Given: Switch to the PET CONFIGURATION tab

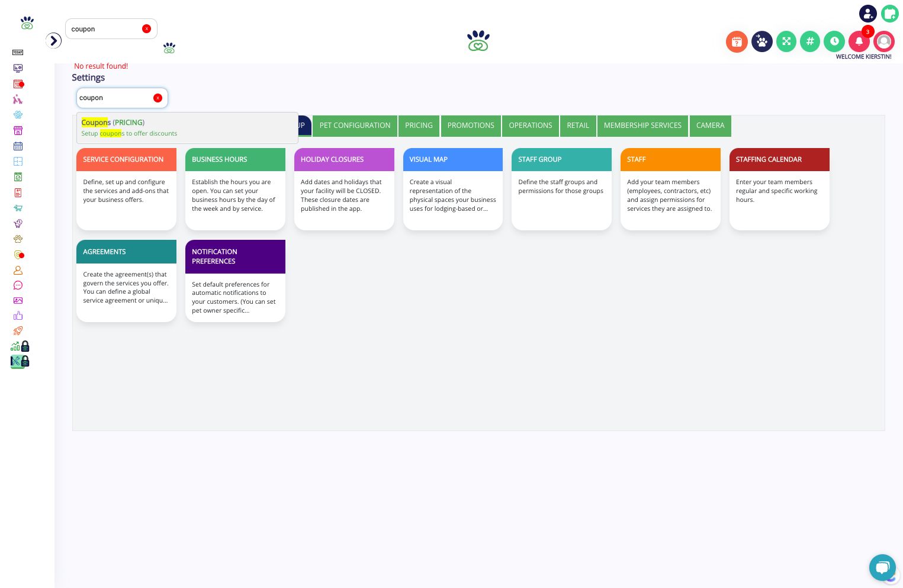Looking at the screenshot, I should pyautogui.click(x=355, y=126).
